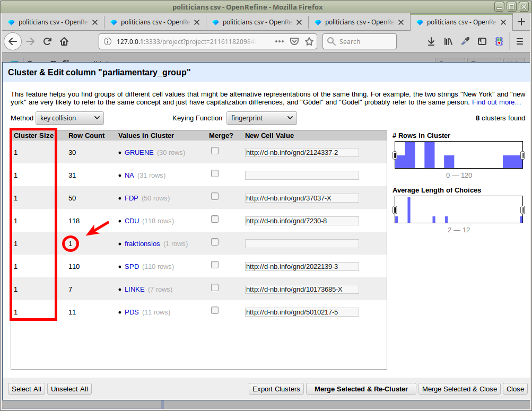Close the second politicians csv tab
Viewport: 532px width, 411px height.
tap(197, 22)
